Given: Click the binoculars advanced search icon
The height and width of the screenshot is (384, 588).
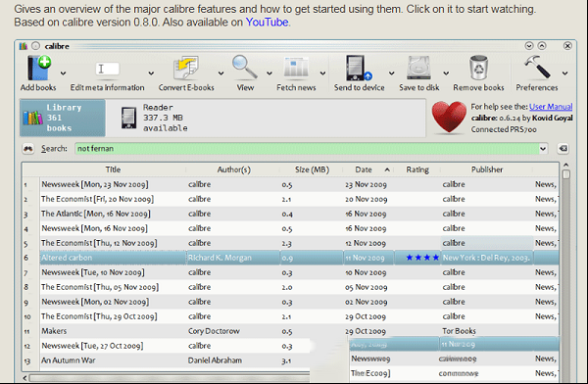Looking at the screenshot, I should (28, 149).
